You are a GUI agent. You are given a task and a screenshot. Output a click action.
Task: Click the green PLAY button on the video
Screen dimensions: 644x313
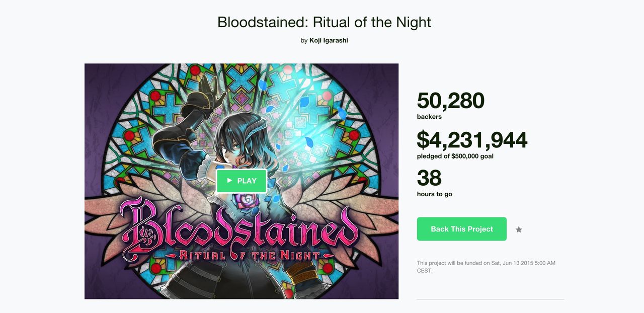coord(242,181)
